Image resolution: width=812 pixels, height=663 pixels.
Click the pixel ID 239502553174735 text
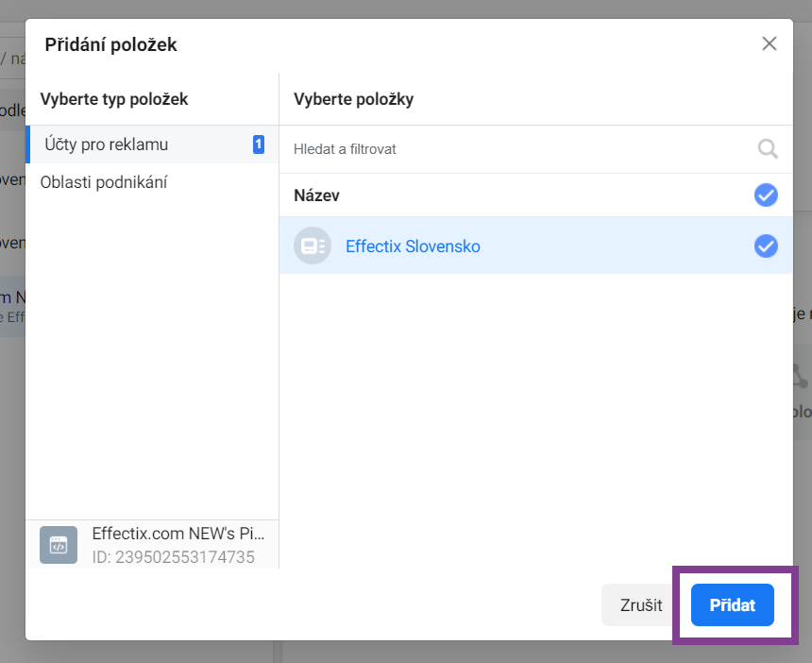174,557
